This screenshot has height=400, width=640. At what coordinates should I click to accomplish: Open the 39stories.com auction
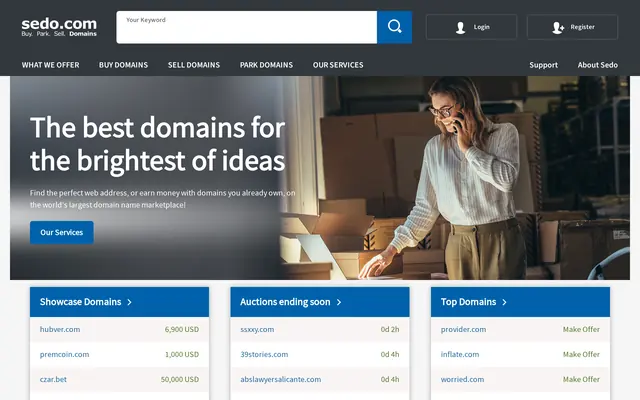click(264, 354)
